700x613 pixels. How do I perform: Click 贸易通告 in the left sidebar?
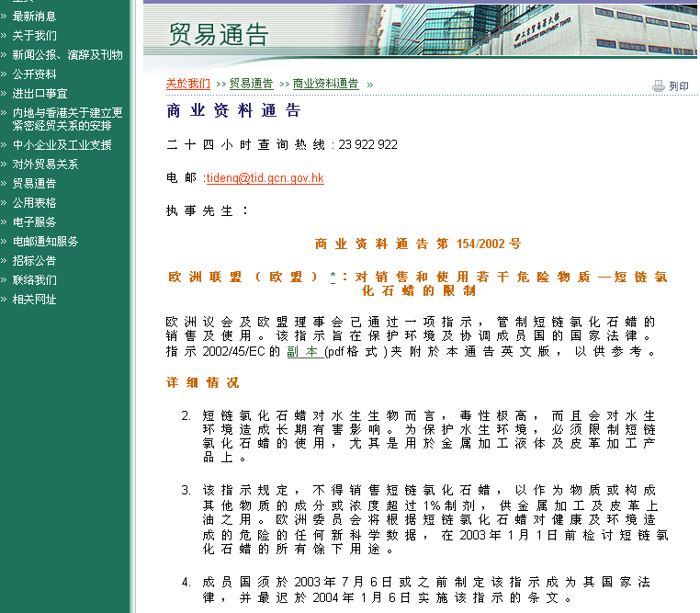coord(34,184)
